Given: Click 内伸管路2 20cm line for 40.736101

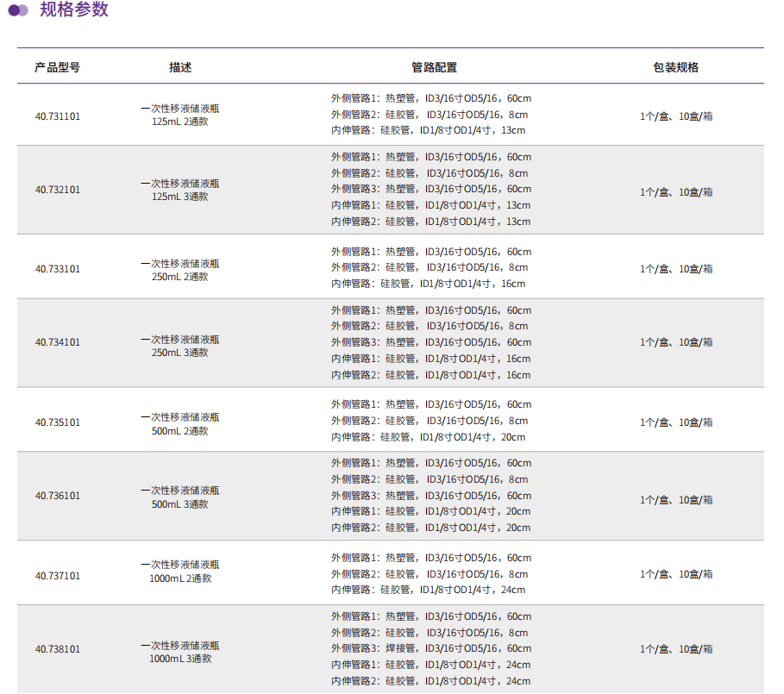Looking at the screenshot, I should click(x=430, y=528).
